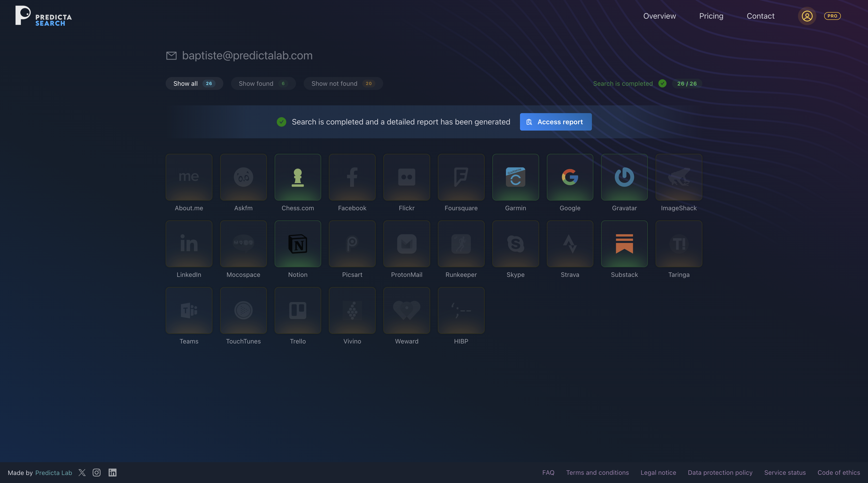
Task: Click the 26 / 26 progress counter
Action: point(687,84)
